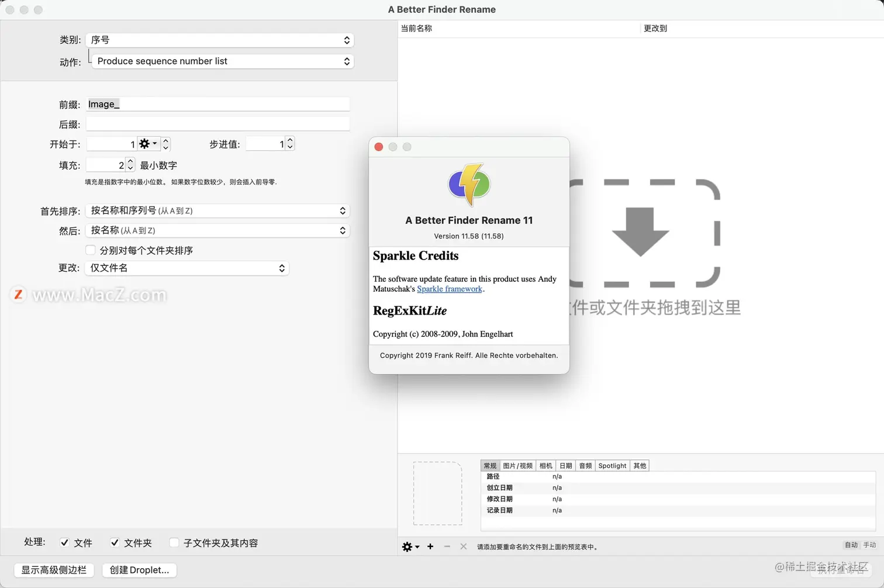The height and width of the screenshot is (588, 884).
Task: Switch to the 音频 metadata tab
Action: [x=586, y=466]
